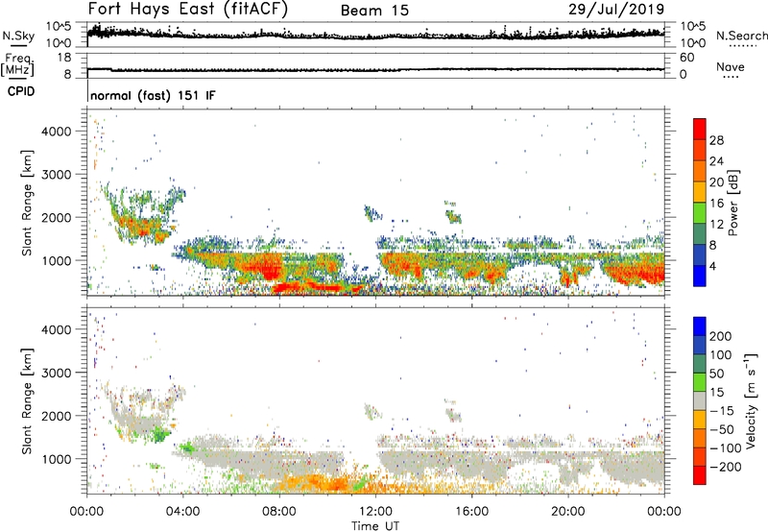Click the "Freq. [MHz]" axis label
The width and height of the screenshot is (768, 532).
point(17,64)
